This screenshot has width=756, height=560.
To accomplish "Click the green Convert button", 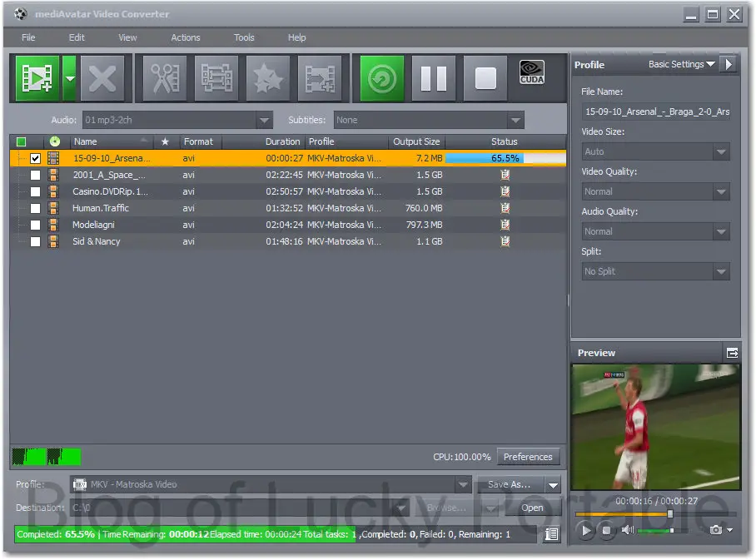I will click(x=382, y=78).
